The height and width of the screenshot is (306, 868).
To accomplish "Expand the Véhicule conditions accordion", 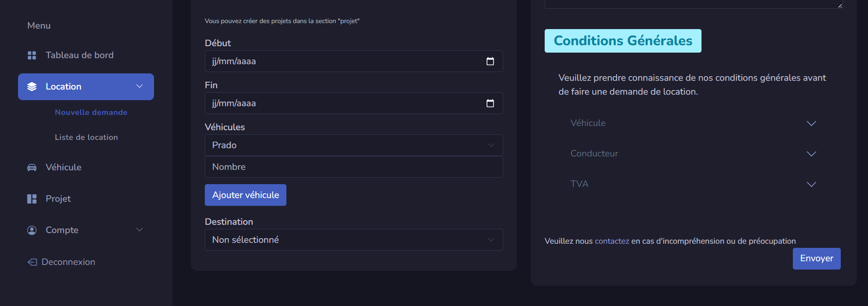I will tap(693, 123).
